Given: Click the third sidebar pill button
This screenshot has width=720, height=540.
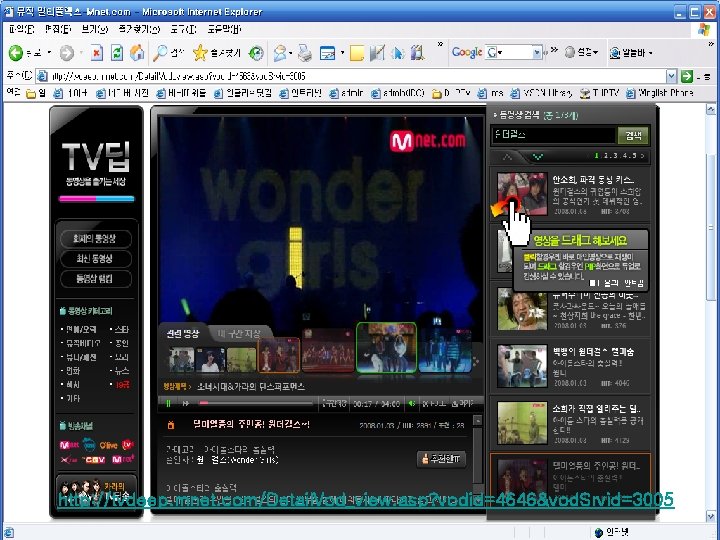Looking at the screenshot, I should click(95, 278).
